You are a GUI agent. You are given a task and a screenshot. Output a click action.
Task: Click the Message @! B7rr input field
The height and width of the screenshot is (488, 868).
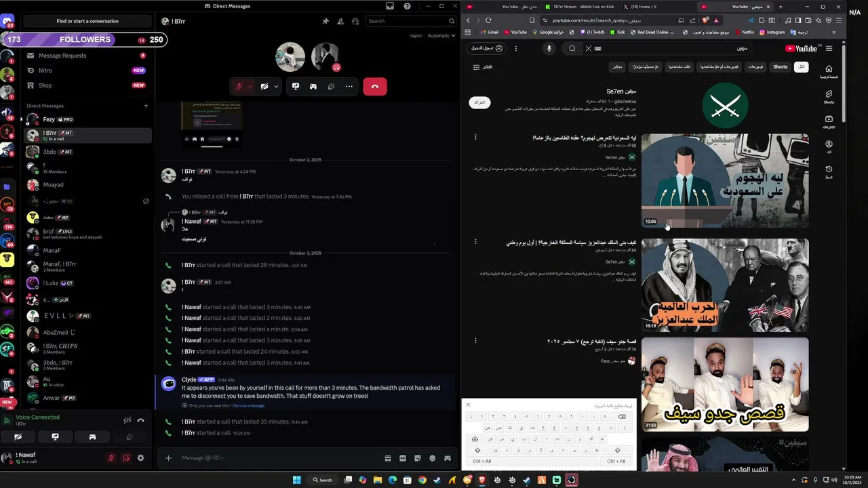click(278, 458)
